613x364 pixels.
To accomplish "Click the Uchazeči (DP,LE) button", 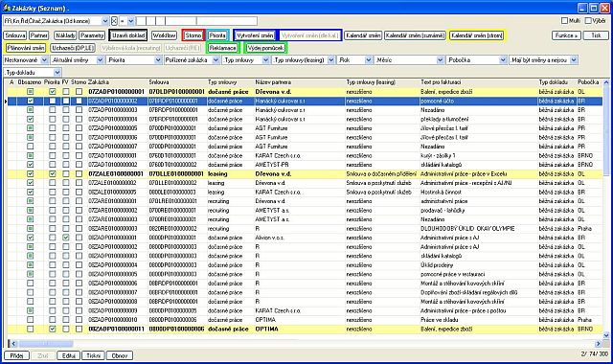I will [x=73, y=48].
